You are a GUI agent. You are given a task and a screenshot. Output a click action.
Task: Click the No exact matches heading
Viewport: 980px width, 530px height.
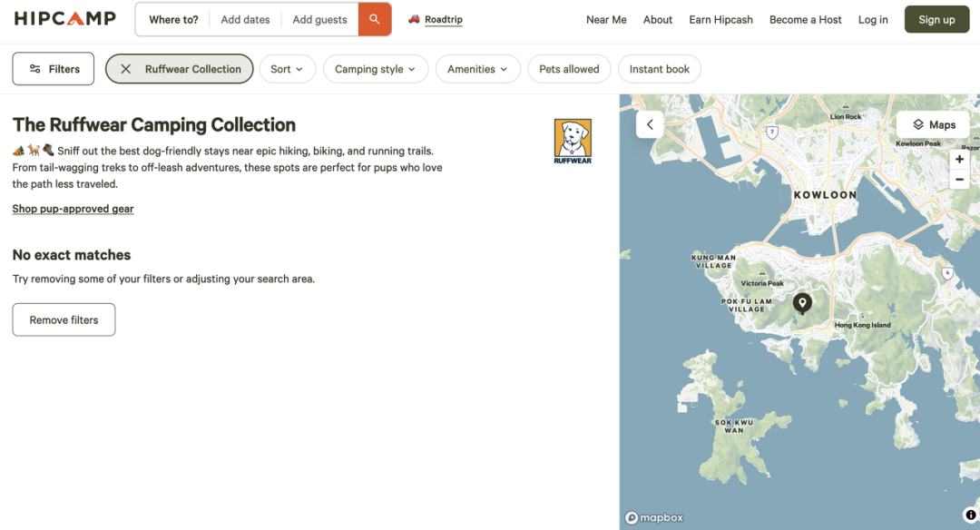click(72, 255)
